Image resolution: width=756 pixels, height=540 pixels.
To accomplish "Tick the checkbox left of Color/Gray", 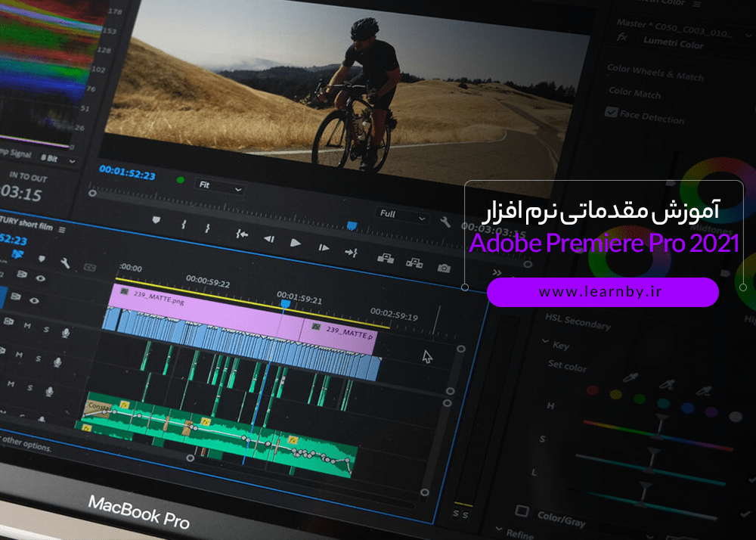I will click(522, 511).
